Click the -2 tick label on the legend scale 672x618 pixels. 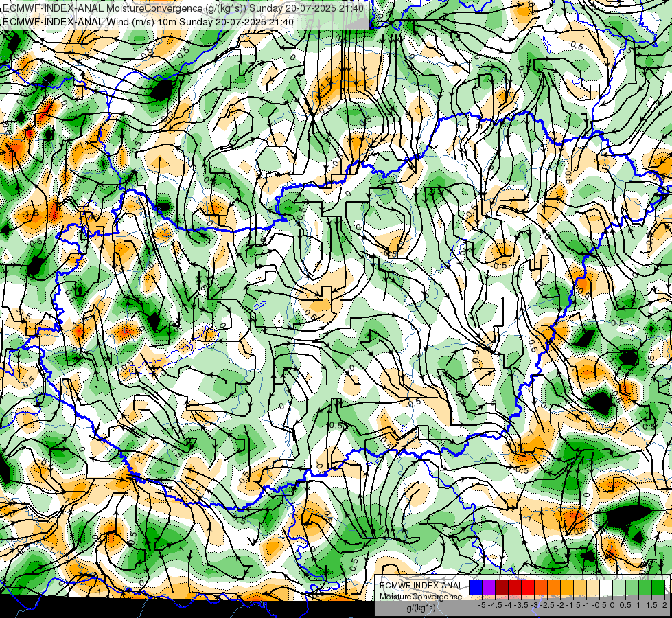coord(561,605)
